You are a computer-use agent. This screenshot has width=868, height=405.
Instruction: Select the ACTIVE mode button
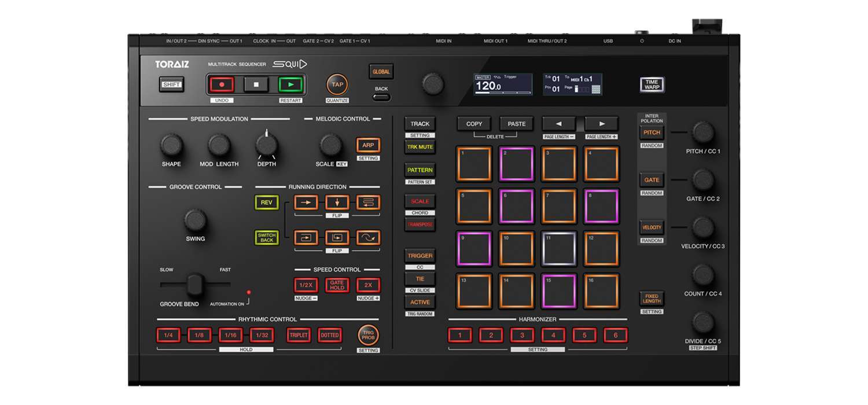420,302
